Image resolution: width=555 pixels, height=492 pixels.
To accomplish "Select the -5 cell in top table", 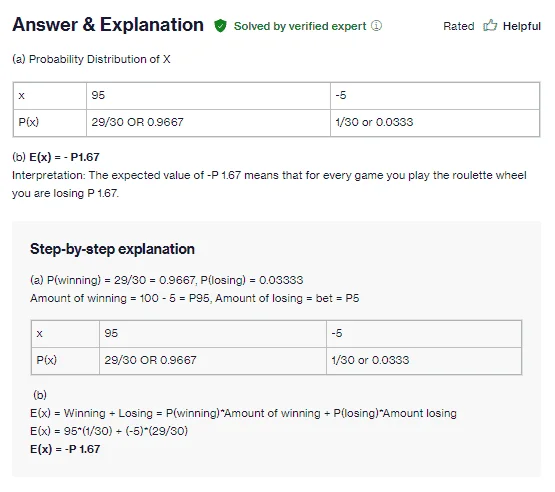I will point(435,96).
